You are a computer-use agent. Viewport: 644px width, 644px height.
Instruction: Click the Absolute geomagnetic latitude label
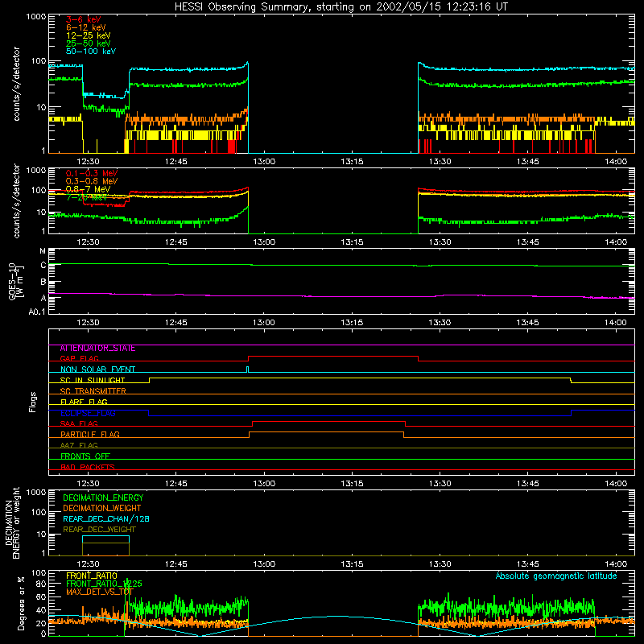pyautogui.click(x=556, y=576)
